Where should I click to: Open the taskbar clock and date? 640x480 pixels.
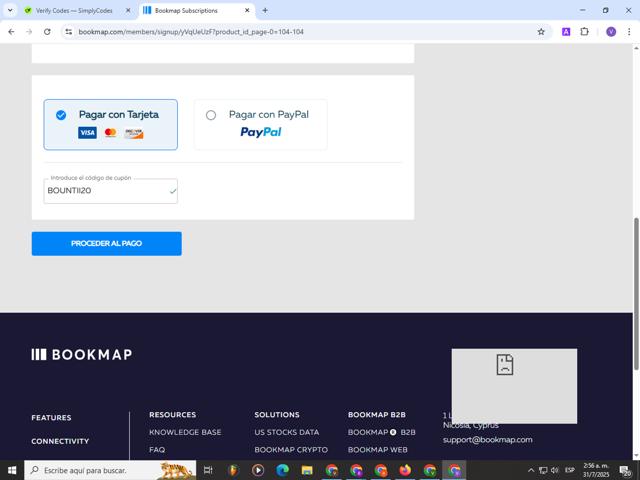[x=596, y=470]
